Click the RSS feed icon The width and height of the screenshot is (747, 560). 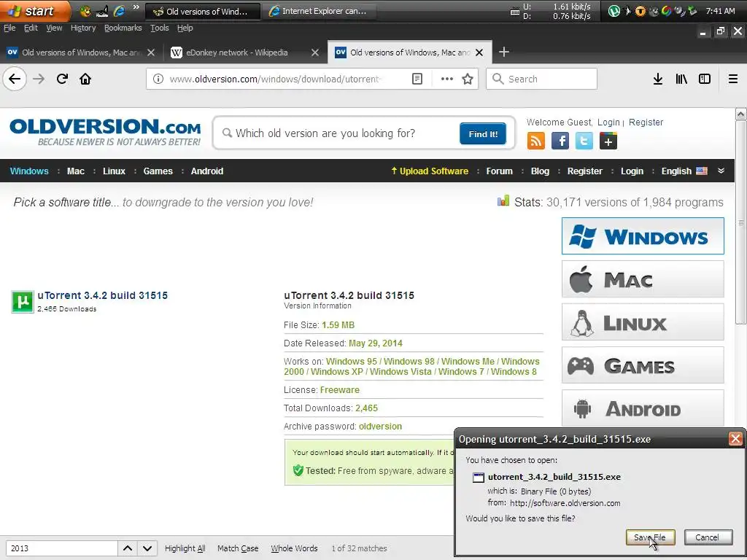(x=536, y=141)
